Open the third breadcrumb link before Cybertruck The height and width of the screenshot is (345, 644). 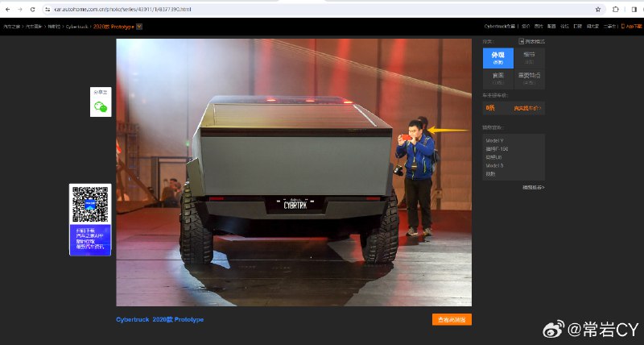(x=54, y=27)
